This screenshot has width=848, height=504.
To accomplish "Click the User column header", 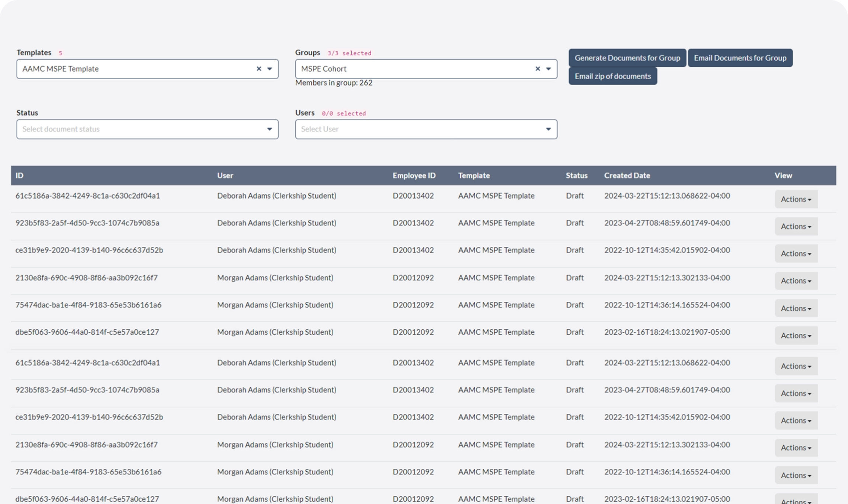I will click(x=225, y=176).
